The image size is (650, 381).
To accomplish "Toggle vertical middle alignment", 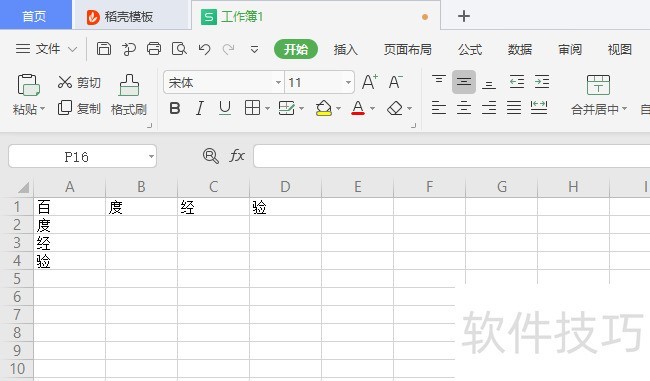I will coord(464,82).
